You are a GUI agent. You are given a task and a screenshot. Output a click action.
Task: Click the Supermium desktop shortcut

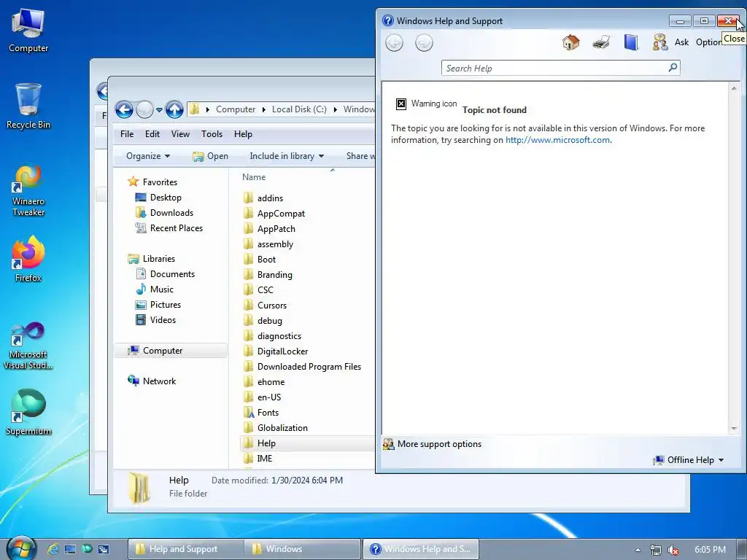(28, 413)
